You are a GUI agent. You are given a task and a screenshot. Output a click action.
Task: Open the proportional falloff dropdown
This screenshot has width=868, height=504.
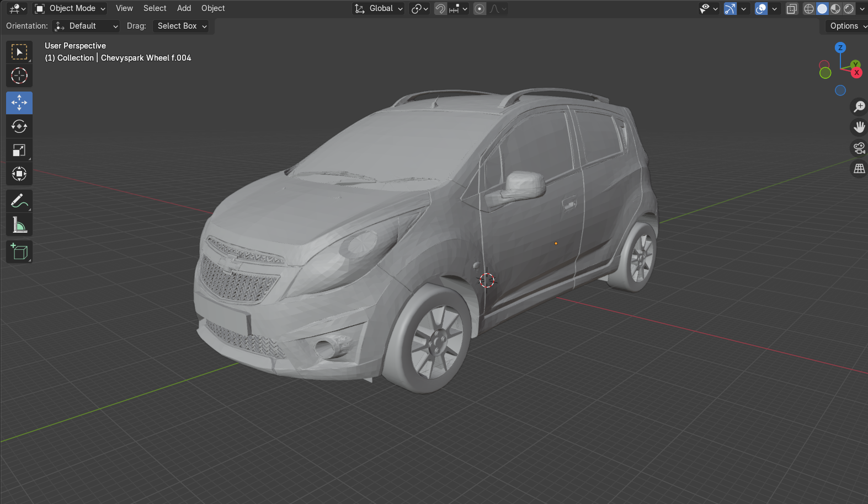(498, 9)
